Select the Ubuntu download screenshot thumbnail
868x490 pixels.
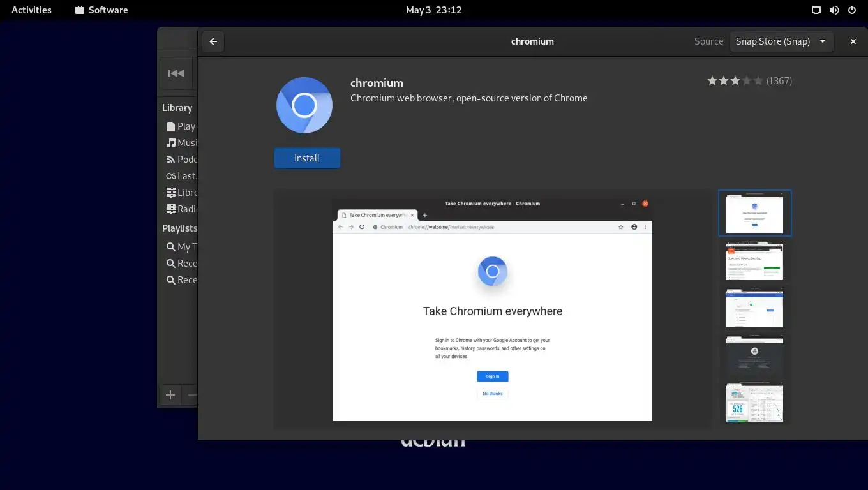coord(754,260)
